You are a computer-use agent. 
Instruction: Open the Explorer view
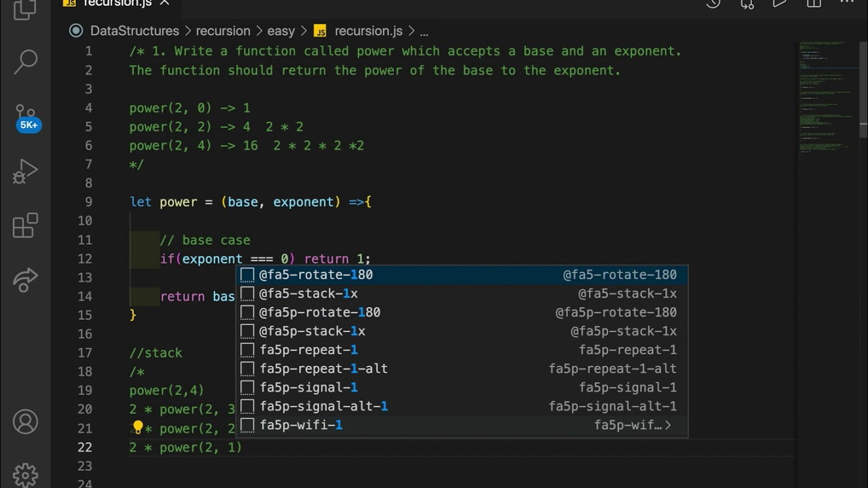[25, 8]
